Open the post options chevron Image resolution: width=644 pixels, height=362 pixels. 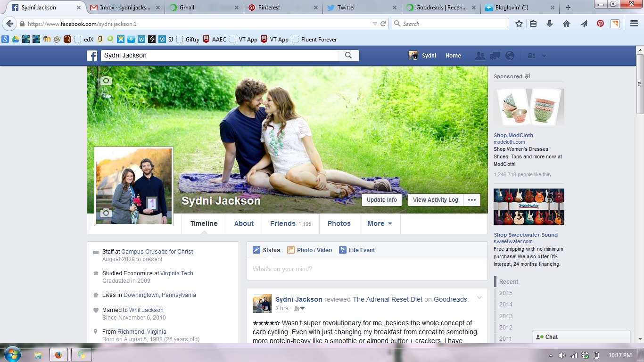pos(479,297)
